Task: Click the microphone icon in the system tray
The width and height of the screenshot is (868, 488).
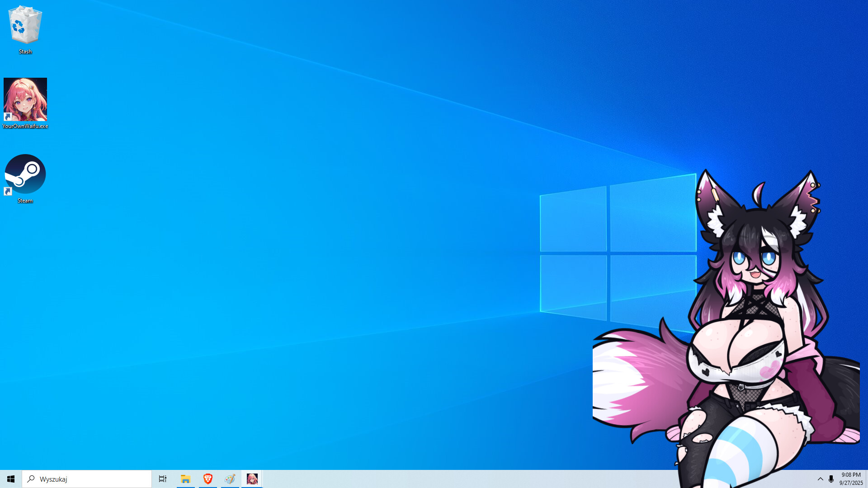Action: [831, 479]
